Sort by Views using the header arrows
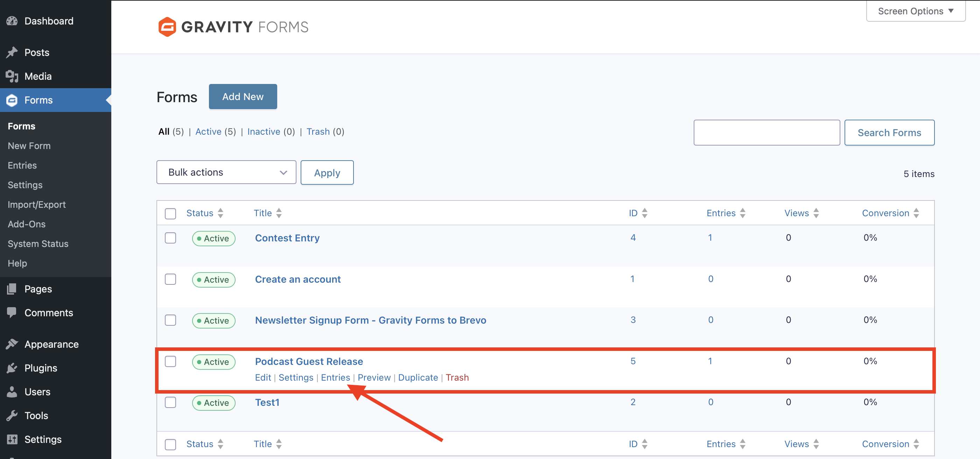This screenshot has height=459, width=980. pos(816,213)
